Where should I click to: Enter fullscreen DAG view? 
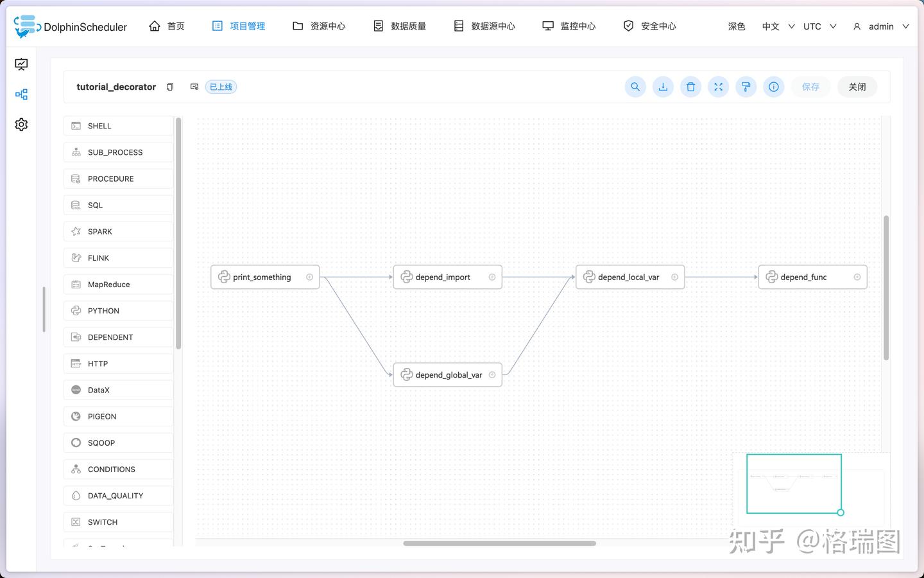click(x=718, y=87)
